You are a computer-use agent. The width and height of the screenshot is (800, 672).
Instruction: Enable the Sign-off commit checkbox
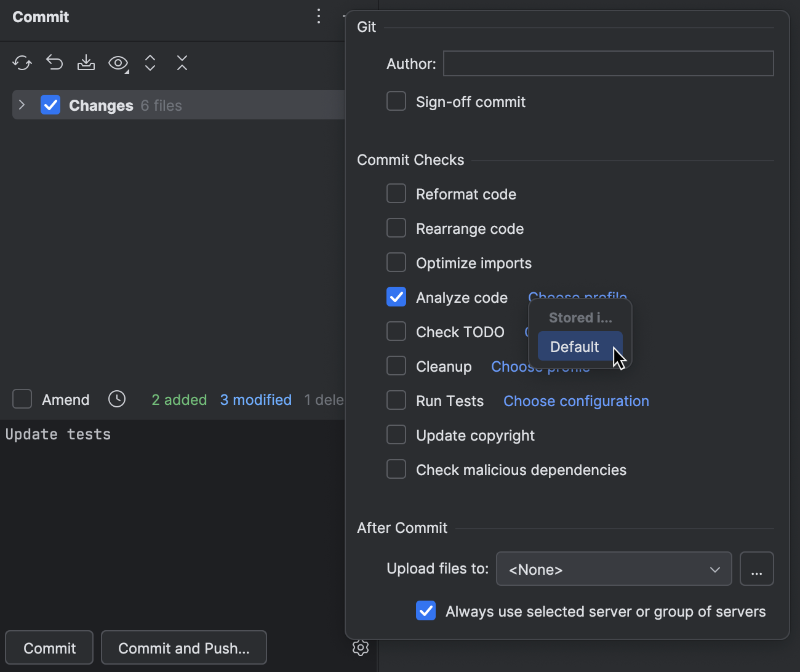tap(396, 102)
